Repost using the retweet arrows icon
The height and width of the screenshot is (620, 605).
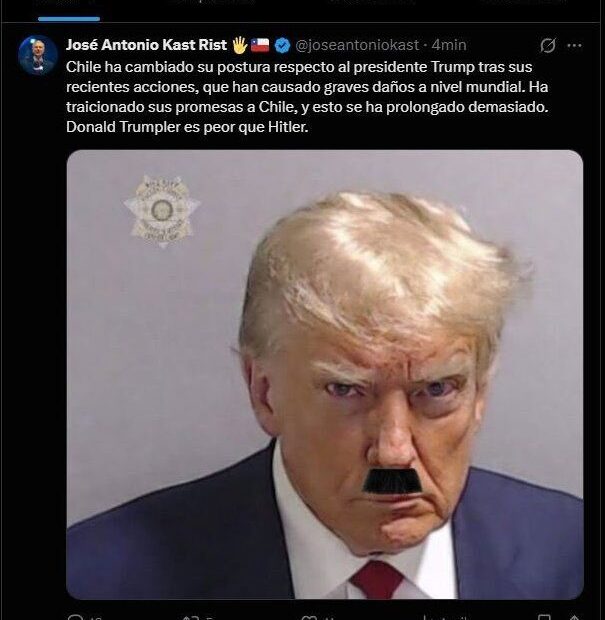pos(190,618)
